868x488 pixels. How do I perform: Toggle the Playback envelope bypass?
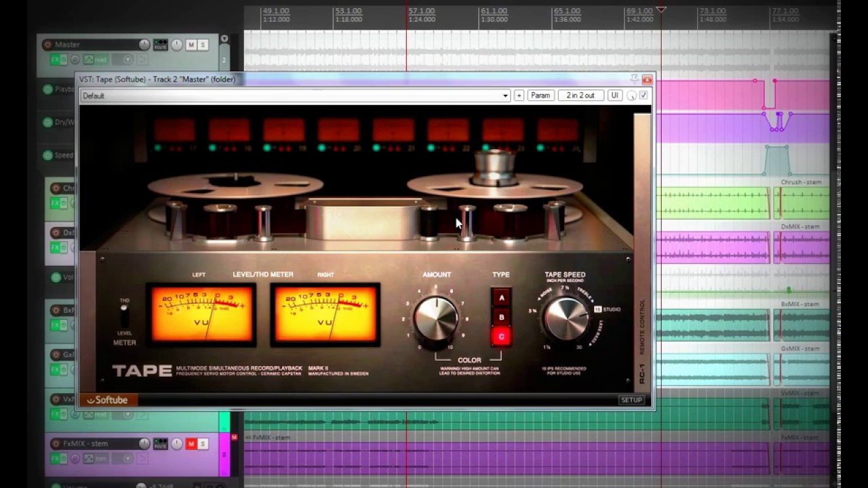click(x=47, y=89)
